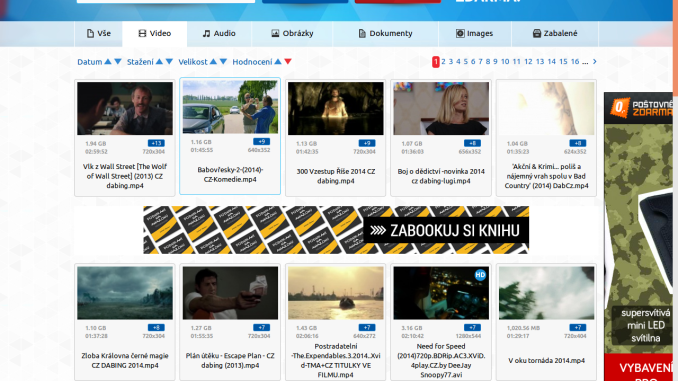
Task: Click the red Hodnocení descending arrow
Action: (x=288, y=61)
